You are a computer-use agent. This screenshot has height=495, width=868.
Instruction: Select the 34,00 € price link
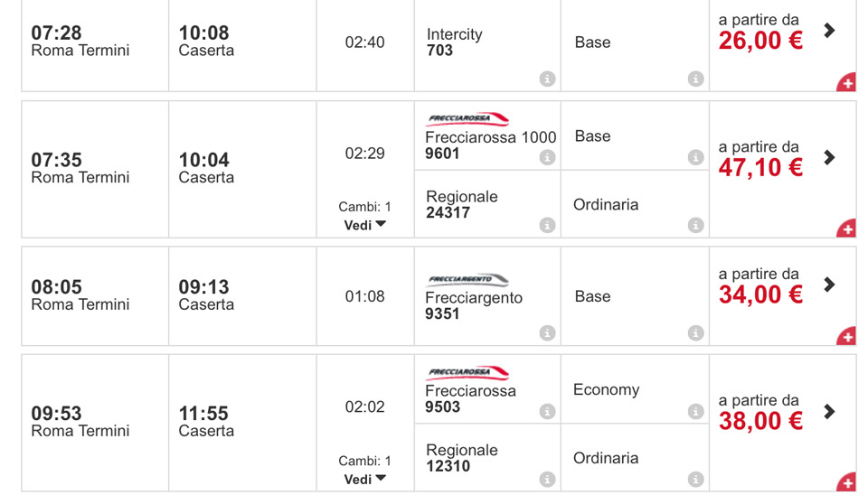click(760, 294)
